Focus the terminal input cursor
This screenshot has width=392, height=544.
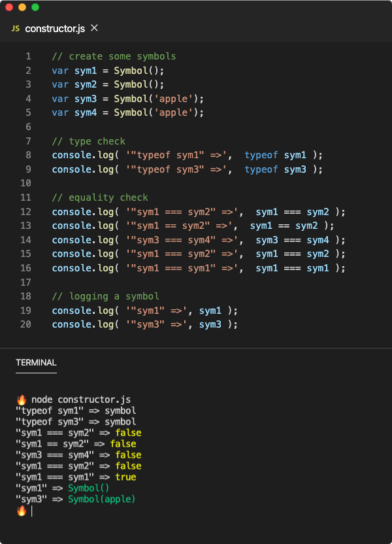coord(31,511)
